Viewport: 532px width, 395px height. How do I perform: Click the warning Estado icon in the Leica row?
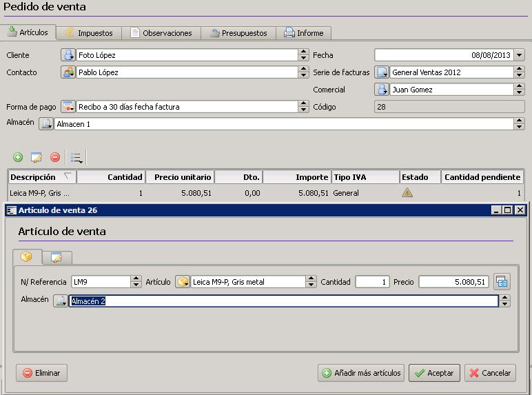pyautogui.click(x=407, y=193)
